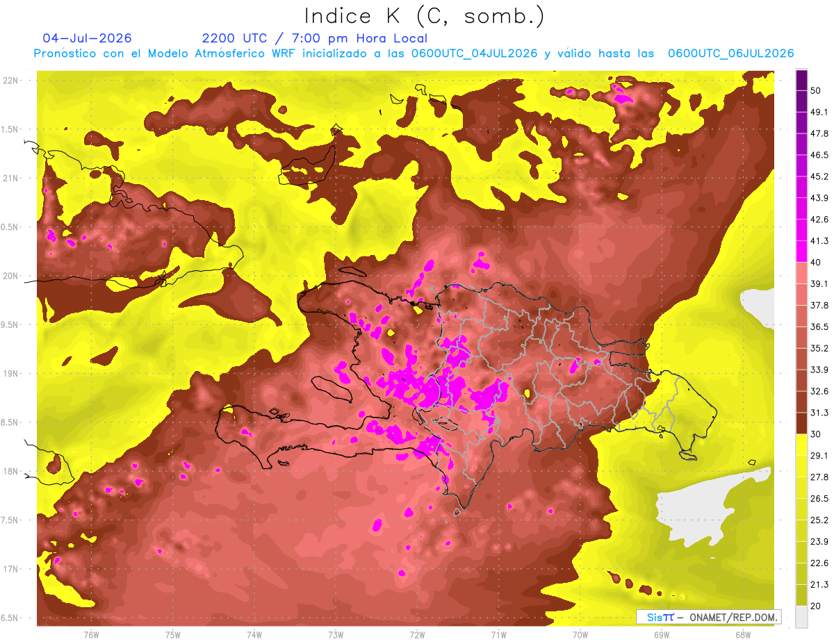Image resolution: width=834 pixels, height=644 pixels.
Task: Click the longitude label "69W"
Action: pos(662,635)
